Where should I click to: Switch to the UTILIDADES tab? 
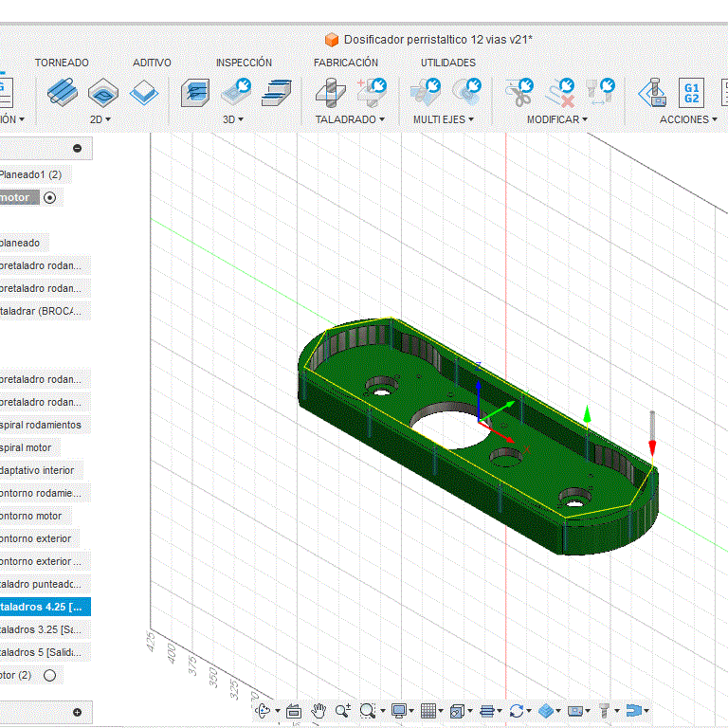pyautogui.click(x=448, y=63)
